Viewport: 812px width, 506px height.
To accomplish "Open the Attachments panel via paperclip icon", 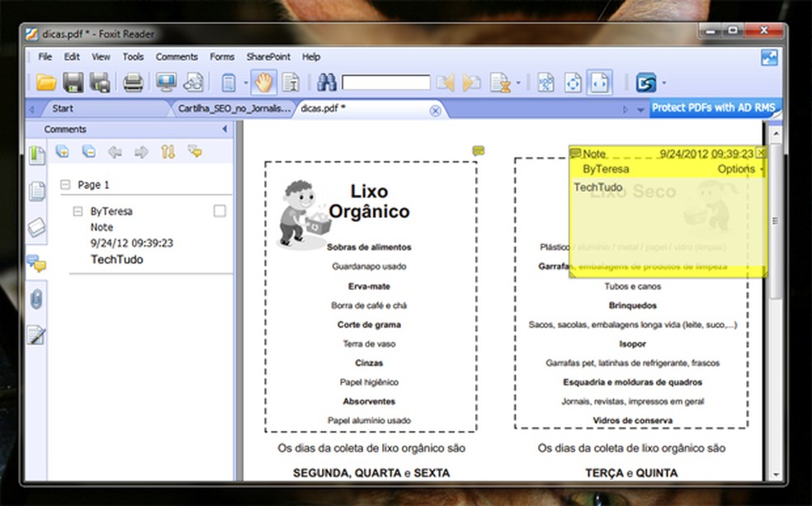I will [x=35, y=300].
